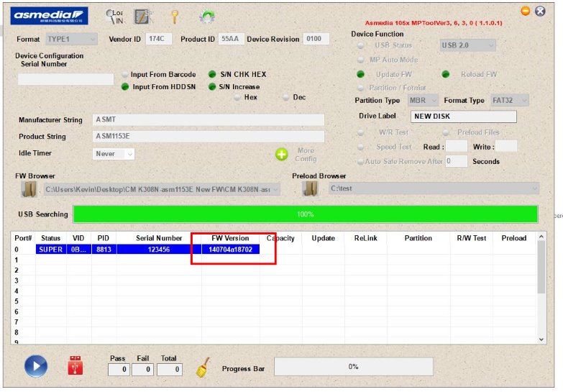Click the Serial Number column header
This screenshot has height=392, width=563.
tap(159, 238)
